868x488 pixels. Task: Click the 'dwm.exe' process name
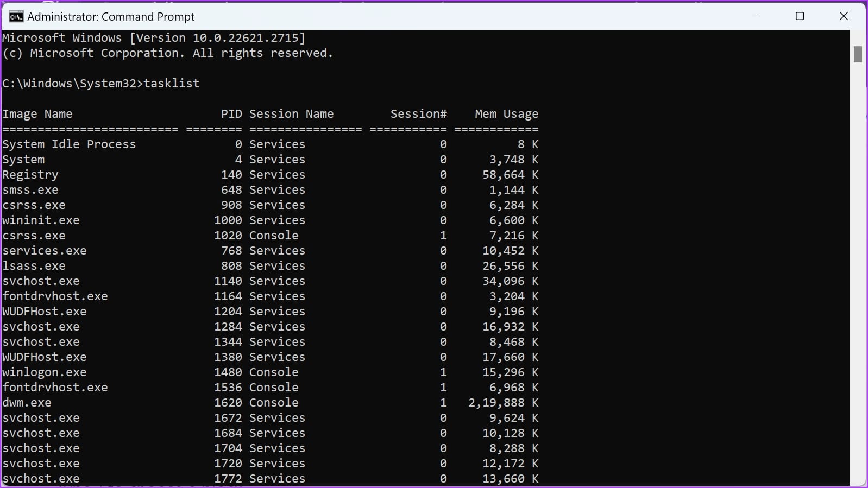point(27,403)
